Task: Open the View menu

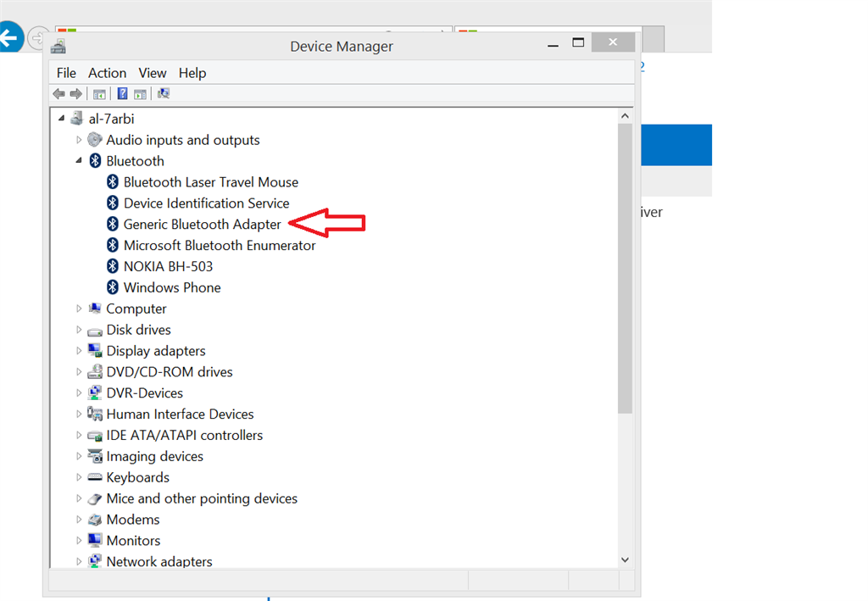Action: [x=153, y=73]
